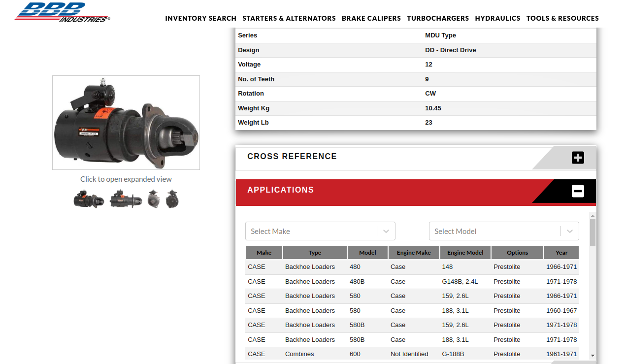Open Tools & Resources menu
Image resolution: width=625 pixels, height=364 pixels.
tap(562, 18)
